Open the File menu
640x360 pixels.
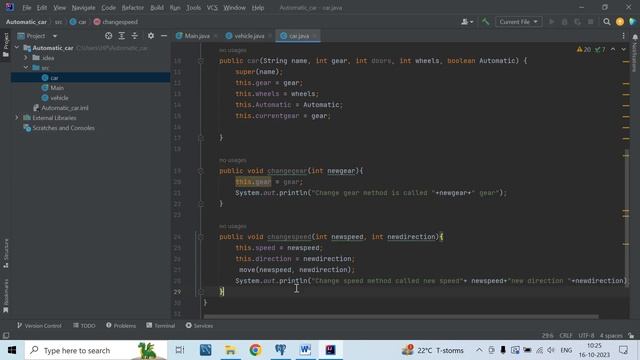(27, 8)
